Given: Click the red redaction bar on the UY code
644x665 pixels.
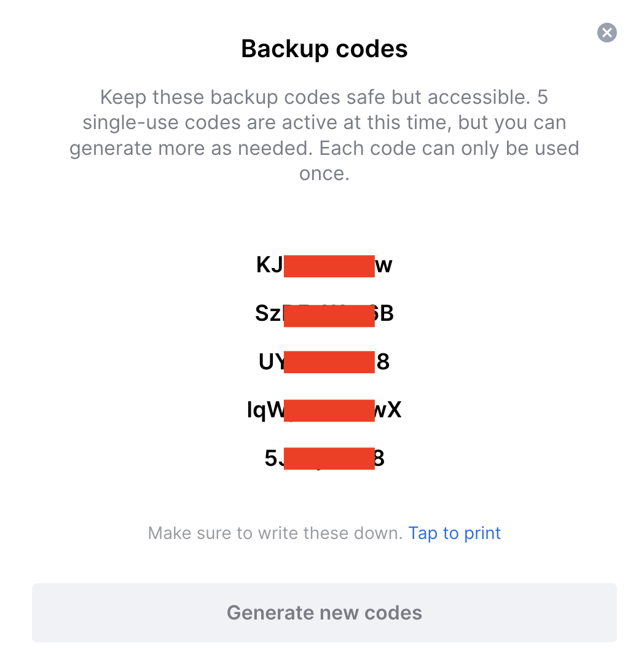Looking at the screenshot, I should (329, 362).
